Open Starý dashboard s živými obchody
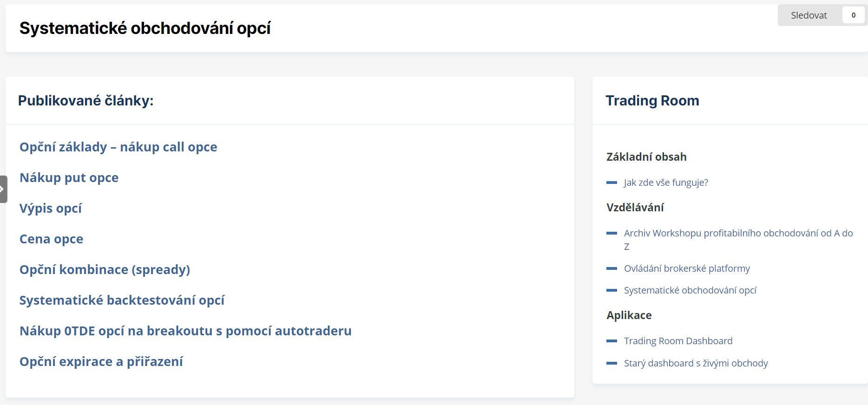Screen dimensions: 868x405 pyautogui.click(x=696, y=363)
